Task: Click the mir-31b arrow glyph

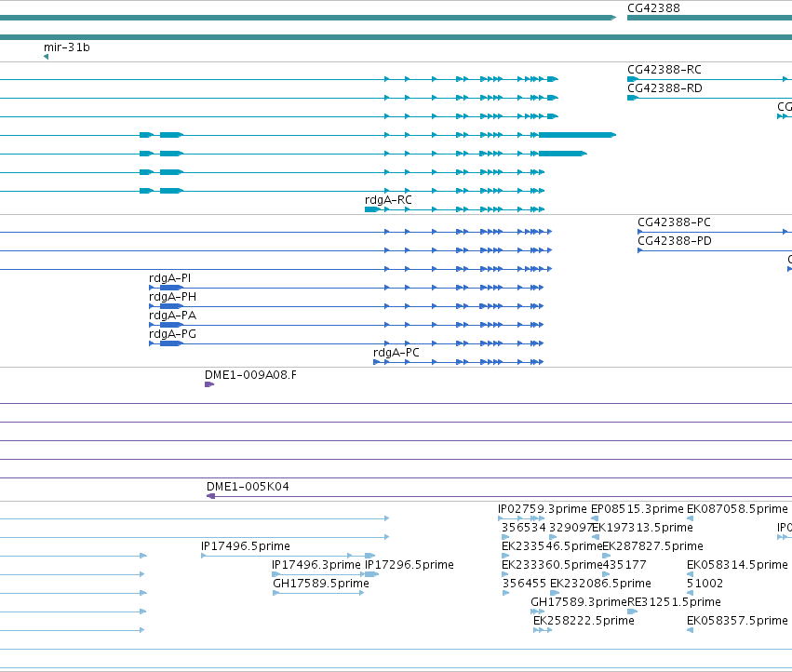Action: coord(46,57)
